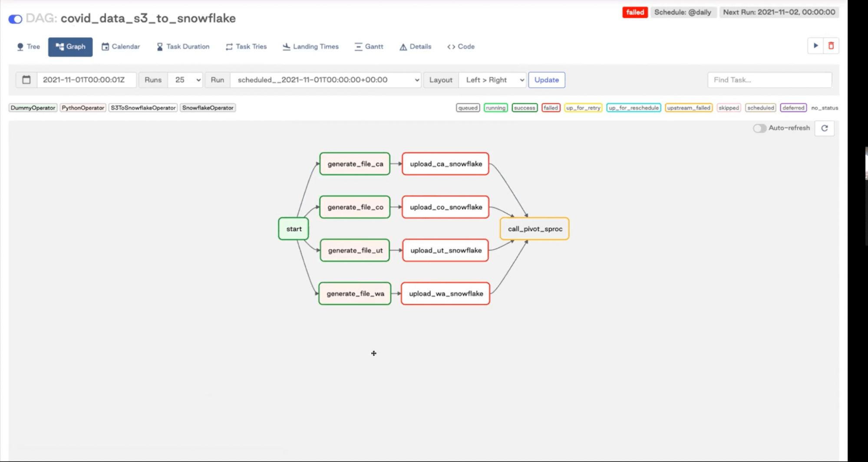Click the Find Task search field
868x462 pixels.
pos(769,80)
